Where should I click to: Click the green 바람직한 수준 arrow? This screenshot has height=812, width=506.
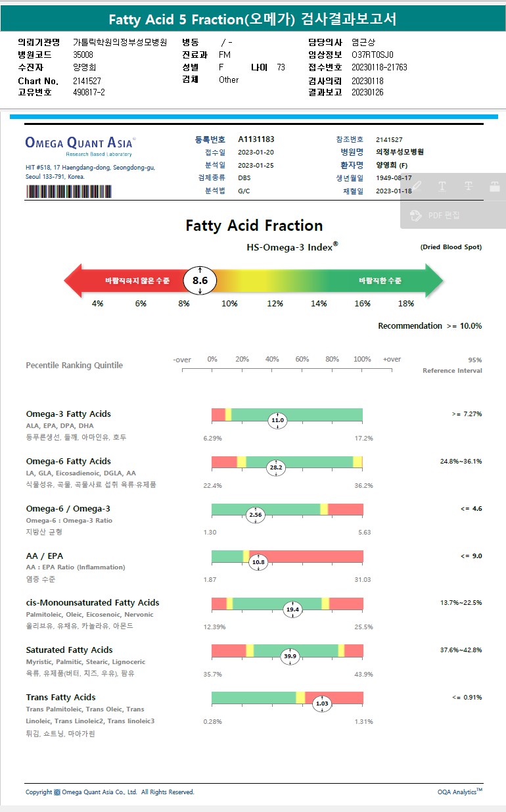point(388,281)
